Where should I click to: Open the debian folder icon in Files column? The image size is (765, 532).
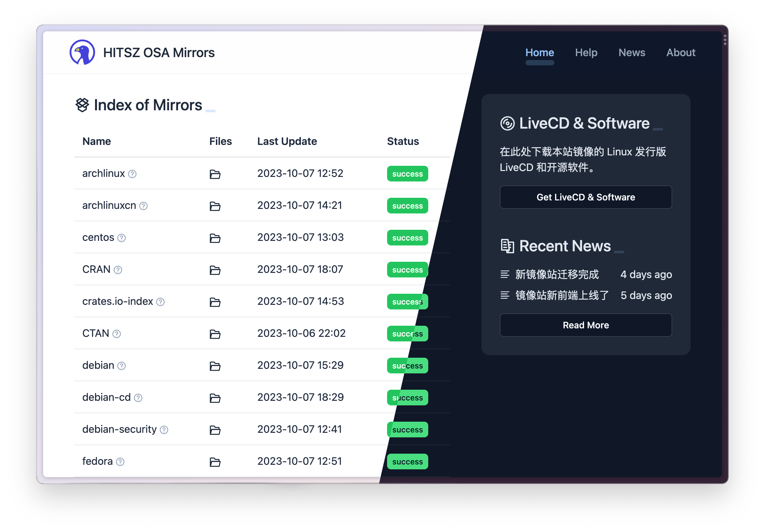click(215, 366)
